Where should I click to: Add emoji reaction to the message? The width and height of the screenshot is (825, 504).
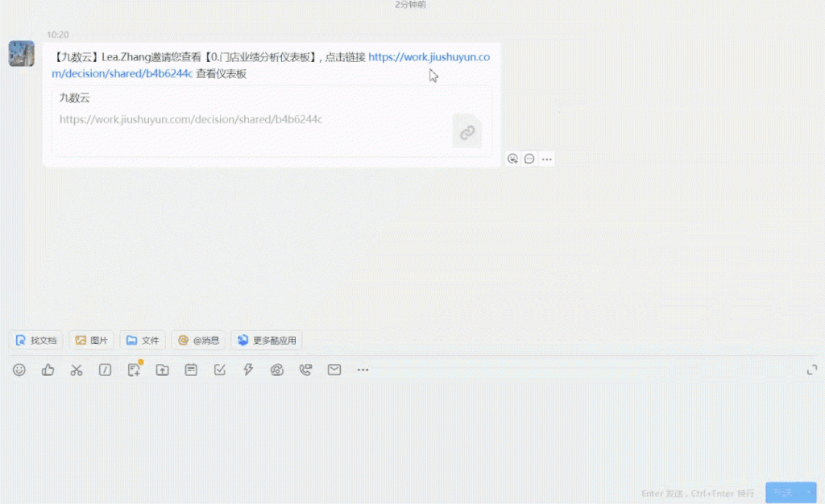click(512, 159)
